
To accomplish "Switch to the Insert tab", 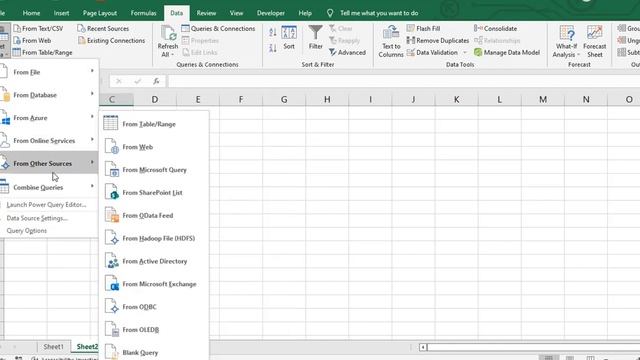I will (61, 13).
